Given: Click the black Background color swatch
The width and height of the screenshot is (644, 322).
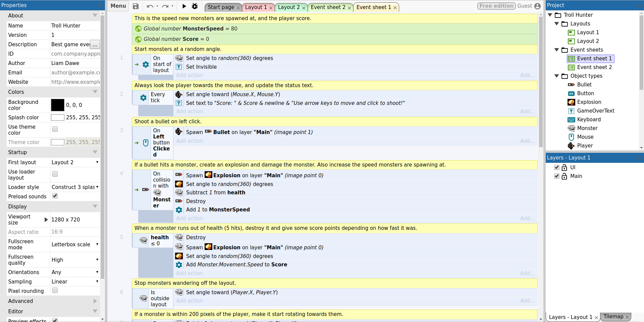Looking at the screenshot, I should 58,105.
